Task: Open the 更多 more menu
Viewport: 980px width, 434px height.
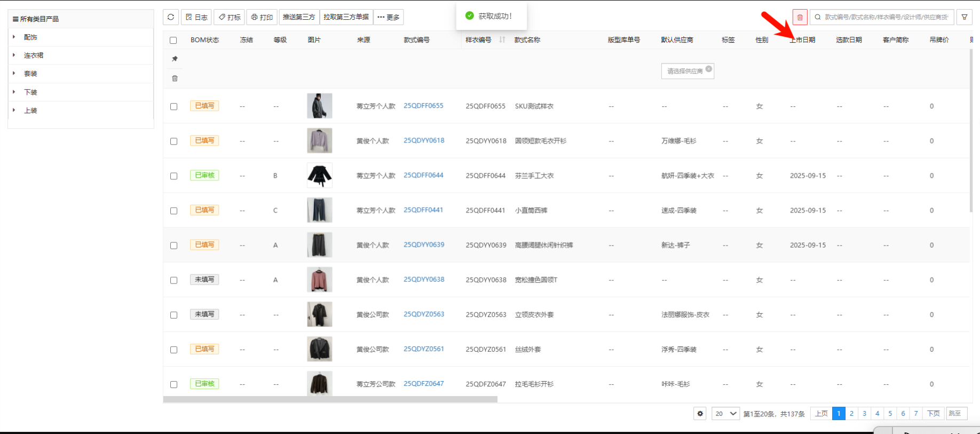Action: 388,17
